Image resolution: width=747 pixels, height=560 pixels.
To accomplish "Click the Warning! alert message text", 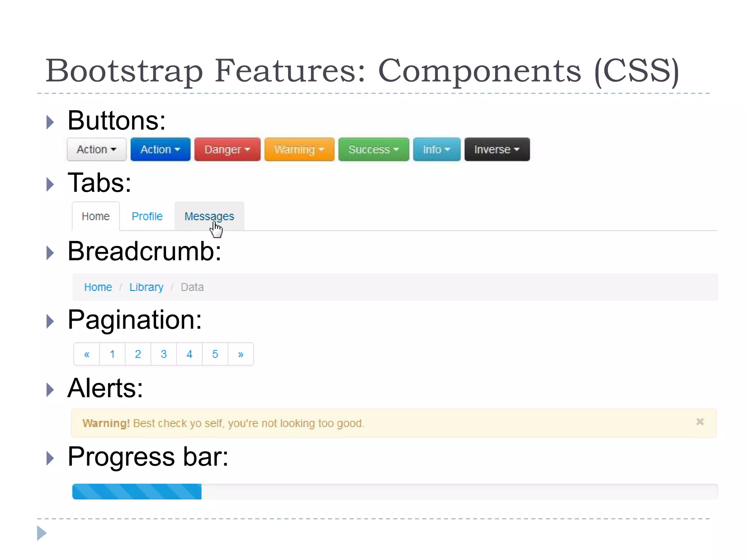I will point(223,423).
